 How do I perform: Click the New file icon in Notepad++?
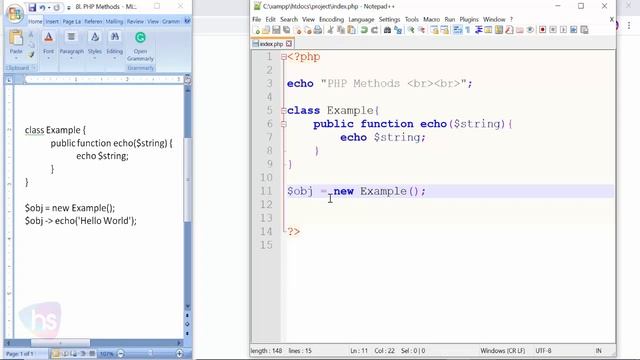(257, 30)
